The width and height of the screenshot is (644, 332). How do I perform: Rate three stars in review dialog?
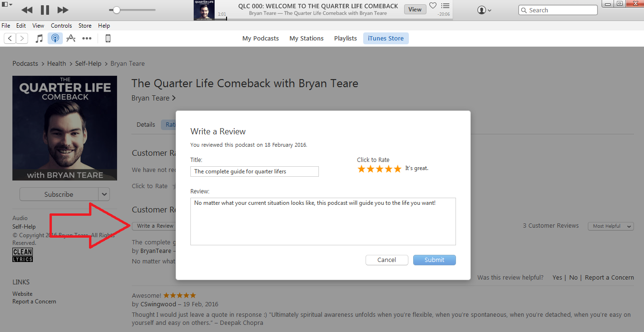[379, 169]
